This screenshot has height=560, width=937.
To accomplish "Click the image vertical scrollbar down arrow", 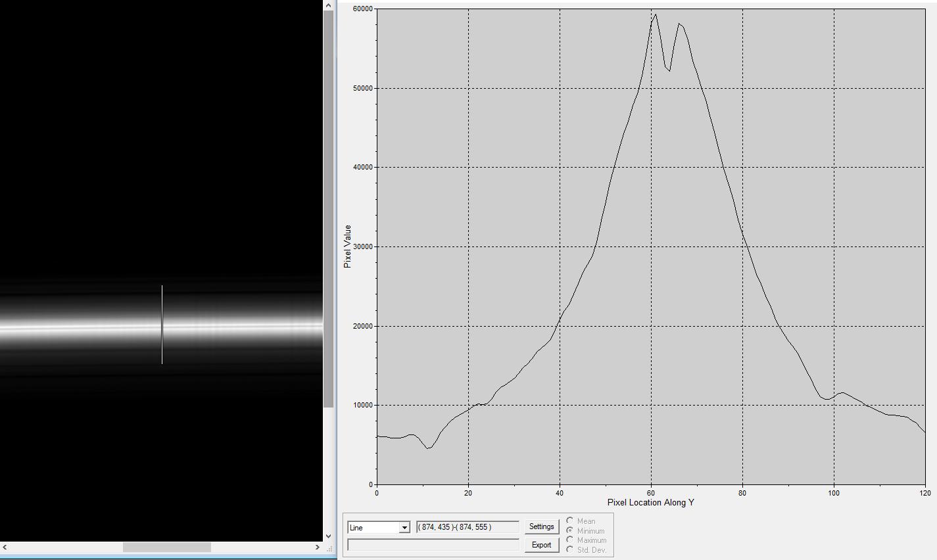I will [x=329, y=536].
